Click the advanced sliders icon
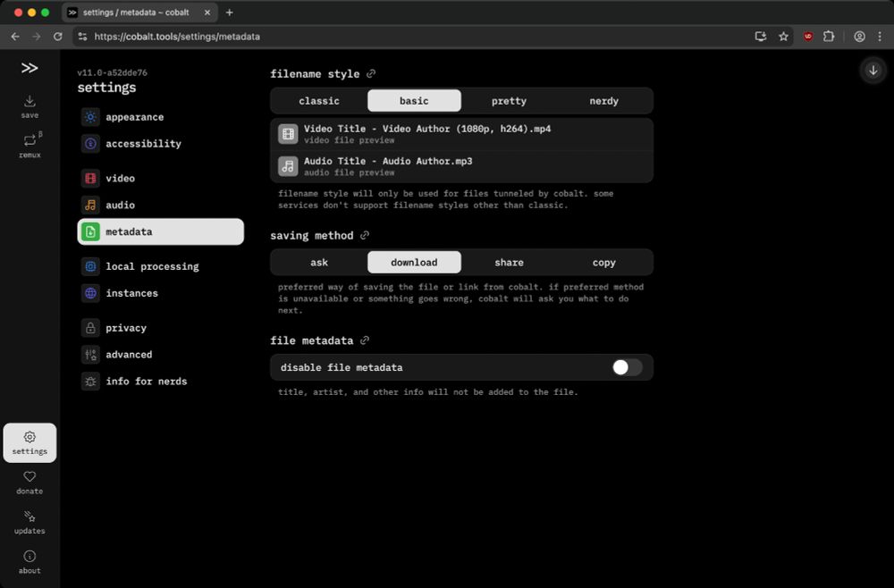The height and width of the screenshot is (588, 894). coord(90,355)
